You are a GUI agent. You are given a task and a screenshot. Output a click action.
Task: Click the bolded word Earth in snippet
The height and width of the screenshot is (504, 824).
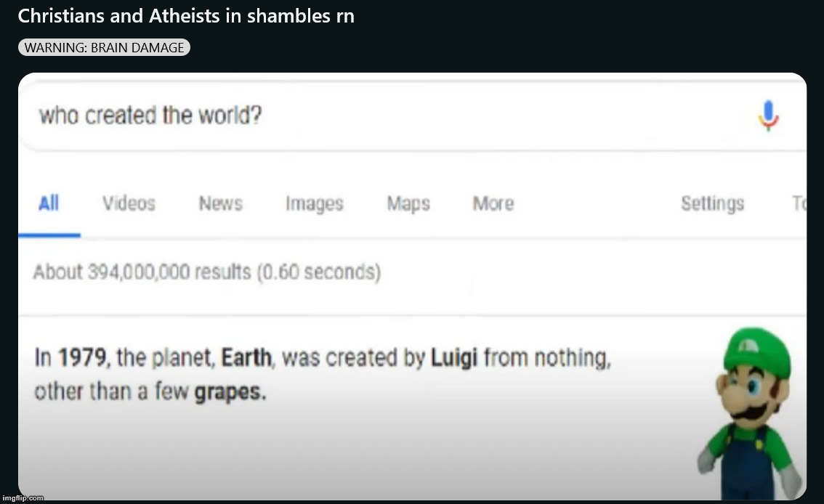[x=245, y=357]
